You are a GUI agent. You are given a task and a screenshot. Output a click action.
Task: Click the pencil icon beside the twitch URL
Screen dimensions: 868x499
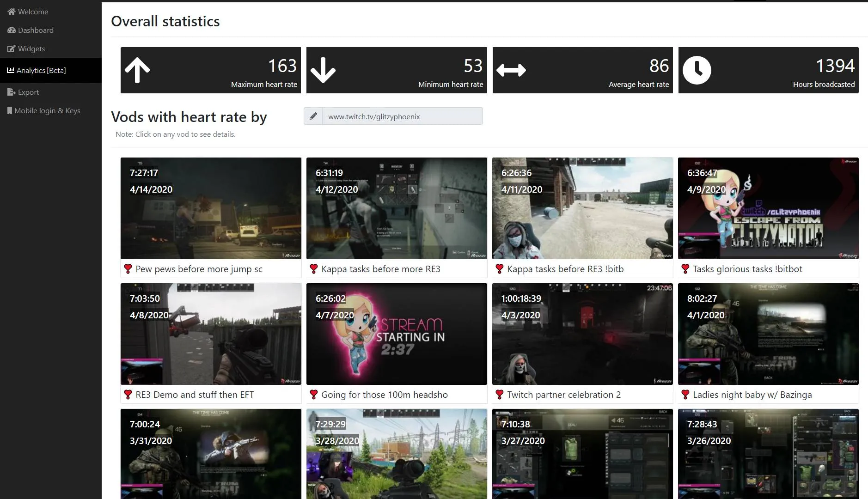(x=313, y=116)
